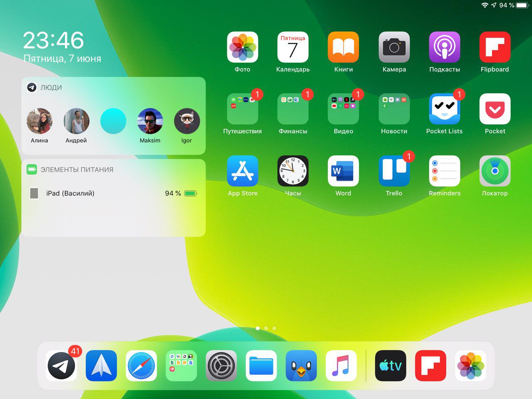The height and width of the screenshot is (399, 532).
Task: Open the app folder in the dock
Action: 181,366
